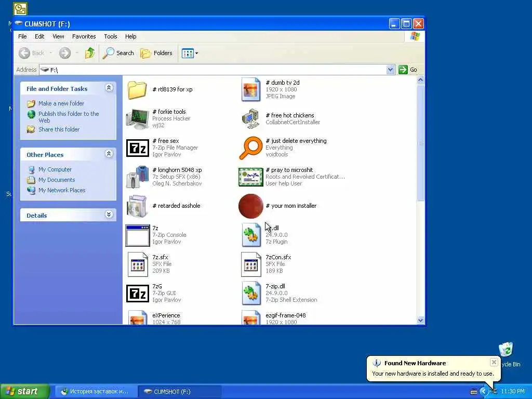The height and width of the screenshot is (399, 532).
Task: Open the Favorites menu
Action: 84,36
